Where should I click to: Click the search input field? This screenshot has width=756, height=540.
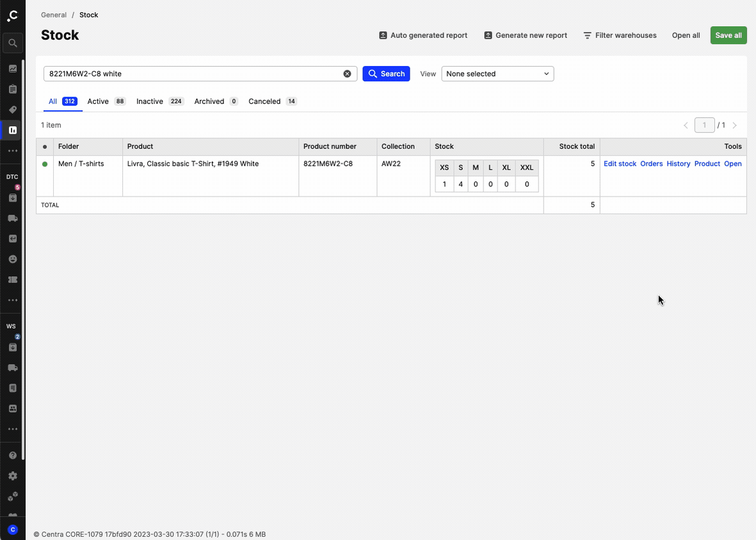click(192, 74)
